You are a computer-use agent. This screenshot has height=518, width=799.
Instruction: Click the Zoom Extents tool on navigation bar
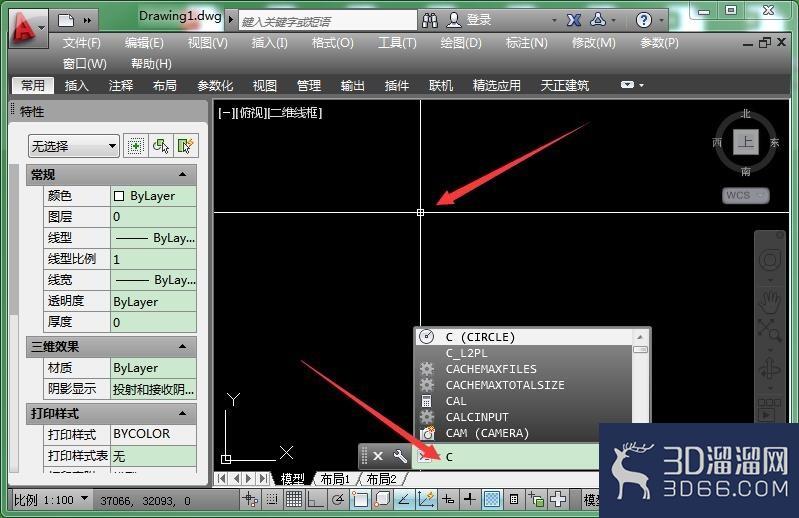pyautogui.click(x=769, y=330)
